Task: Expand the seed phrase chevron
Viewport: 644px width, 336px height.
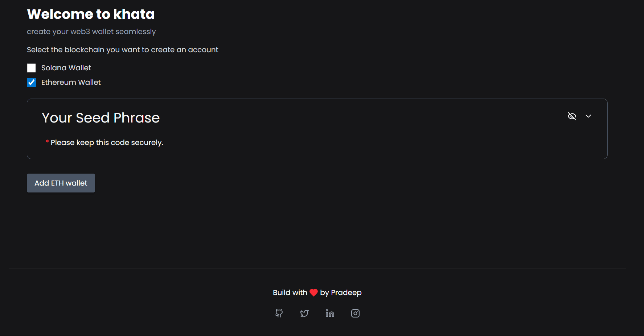Action: tap(588, 116)
